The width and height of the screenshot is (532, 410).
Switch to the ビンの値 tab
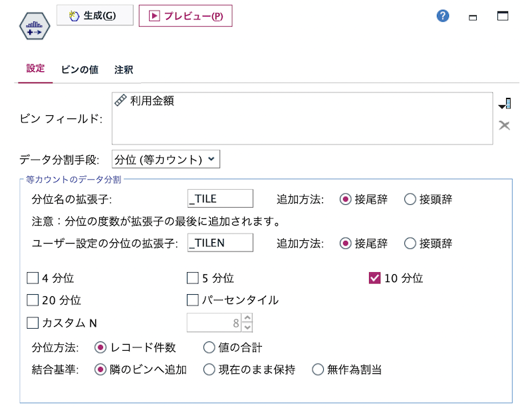(81, 69)
